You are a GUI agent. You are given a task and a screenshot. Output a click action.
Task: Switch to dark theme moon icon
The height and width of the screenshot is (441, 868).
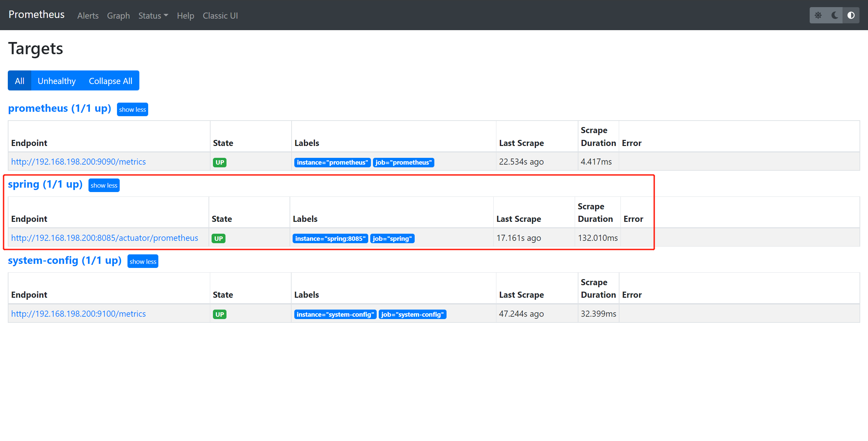click(835, 15)
